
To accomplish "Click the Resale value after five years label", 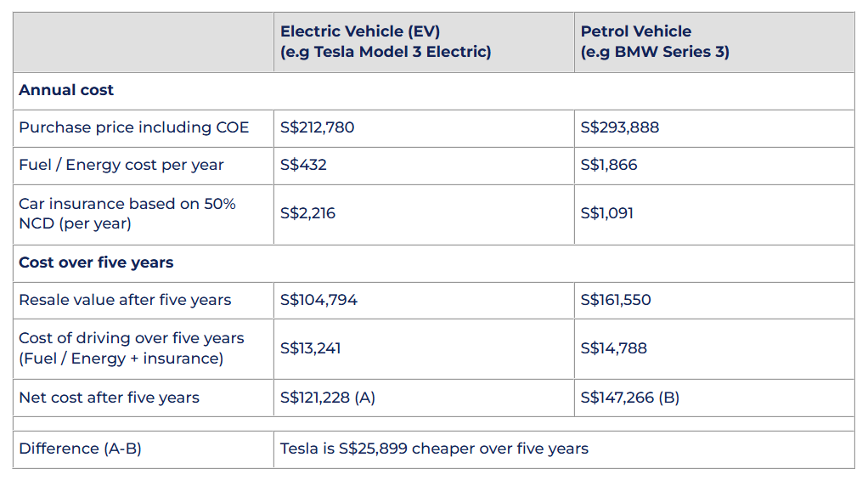I will [x=125, y=300].
